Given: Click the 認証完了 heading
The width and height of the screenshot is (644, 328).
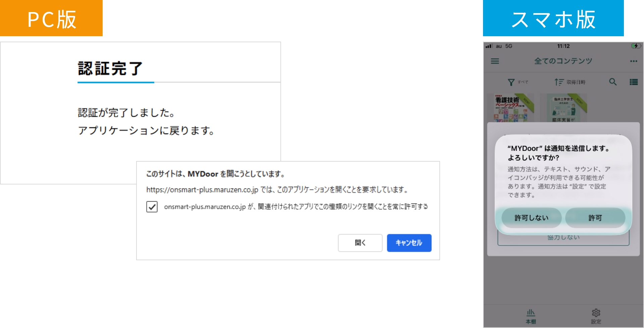Looking at the screenshot, I should coord(110,68).
